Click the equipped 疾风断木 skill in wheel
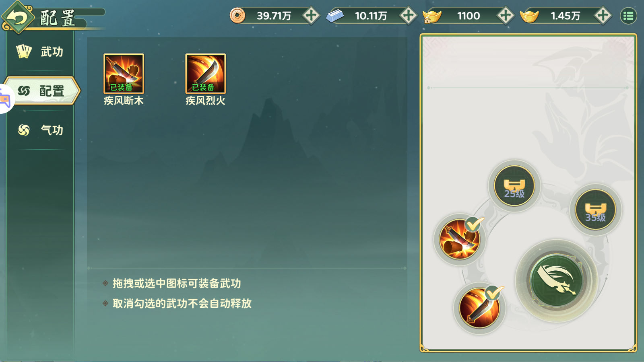The width and height of the screenshot is (644, 362). pyautogui.click(x=459, y=239)
